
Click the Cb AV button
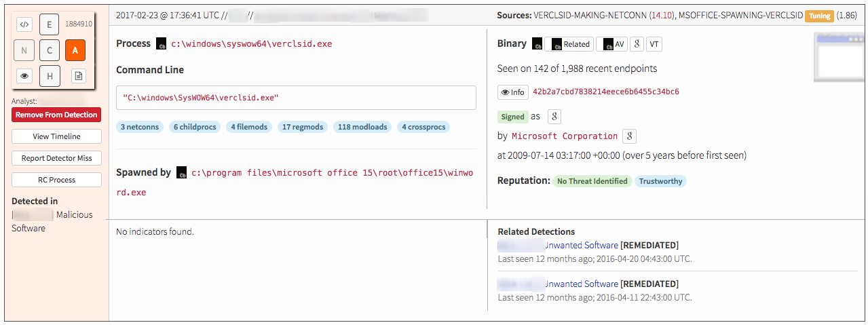click(611, 44)
